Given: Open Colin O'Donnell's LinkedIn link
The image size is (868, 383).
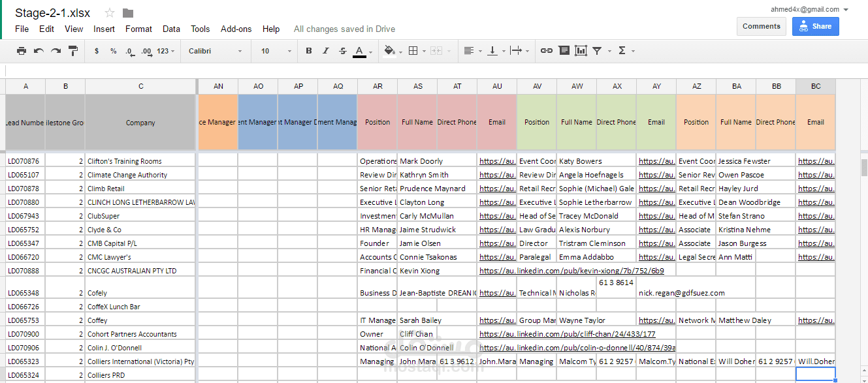Looking at the screenshot, I should (x=577, y=348).
